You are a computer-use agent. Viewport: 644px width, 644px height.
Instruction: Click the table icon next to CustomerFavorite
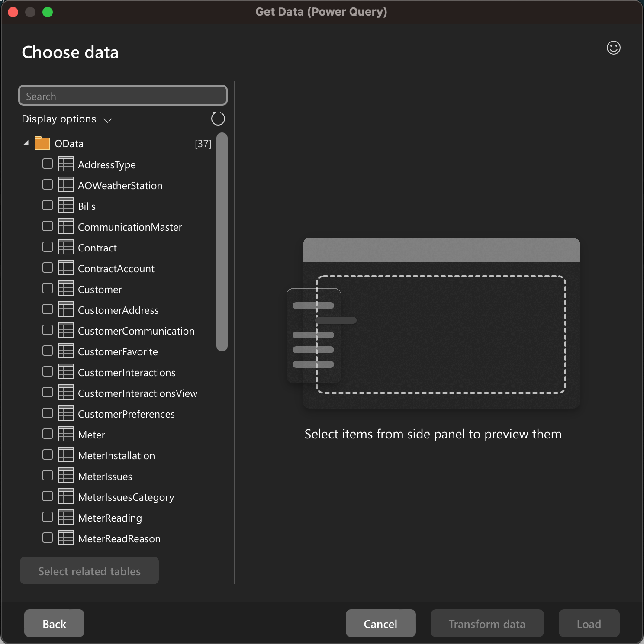[66, 351]
